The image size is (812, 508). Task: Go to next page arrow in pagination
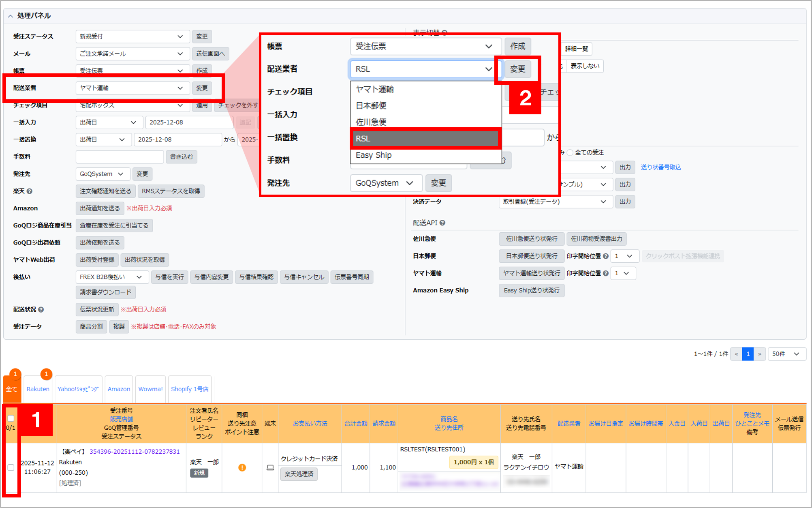click(x=760, y=354)
